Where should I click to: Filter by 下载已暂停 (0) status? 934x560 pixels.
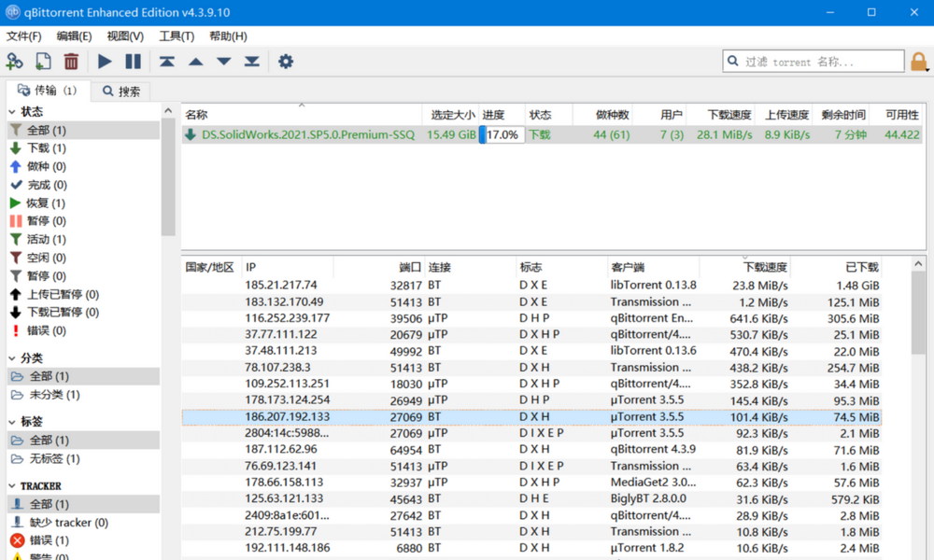[x=83, y=313]
